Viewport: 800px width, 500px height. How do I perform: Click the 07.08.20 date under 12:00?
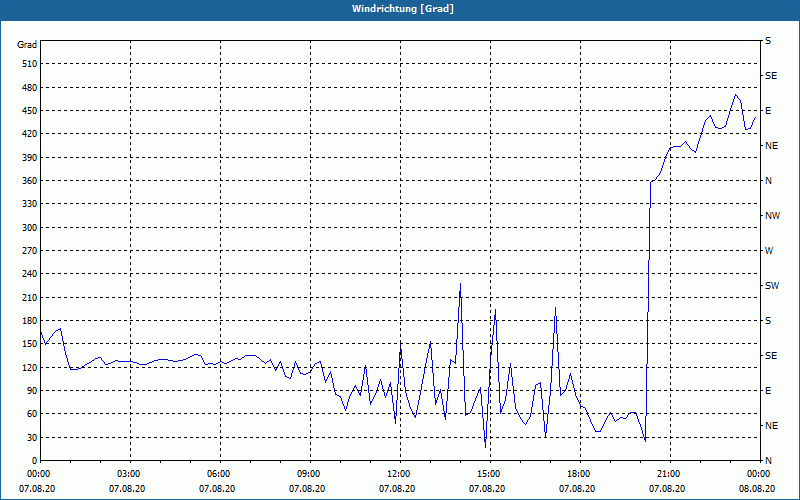pyautogui.click(x=397, y=489)
